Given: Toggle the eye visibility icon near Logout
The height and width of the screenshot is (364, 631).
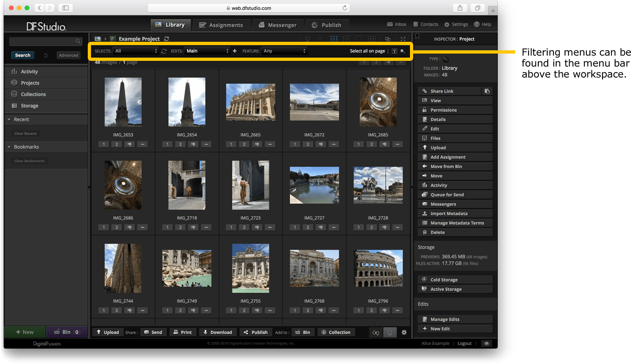Looking at the screenshot, I should click(x=486, y=343).
